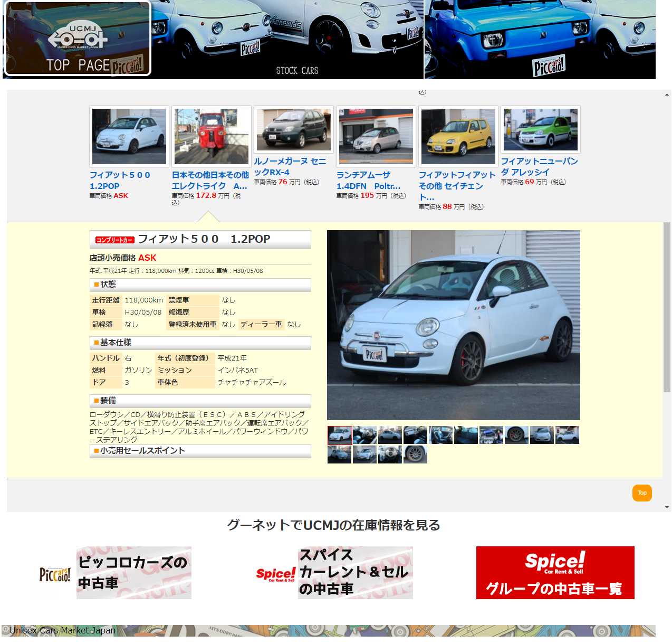Open ピッコロカーズの中古車 banner
672x644 pixels.
134,573
